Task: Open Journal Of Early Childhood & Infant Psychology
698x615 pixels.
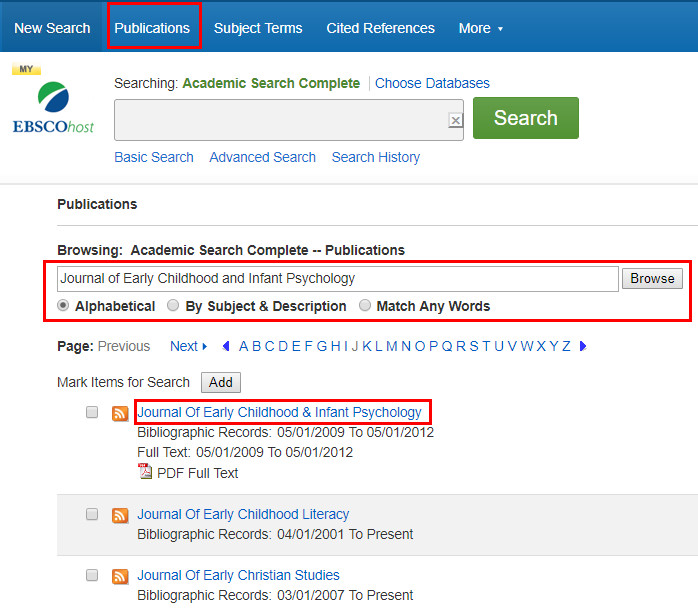Action: coord(279,413)
